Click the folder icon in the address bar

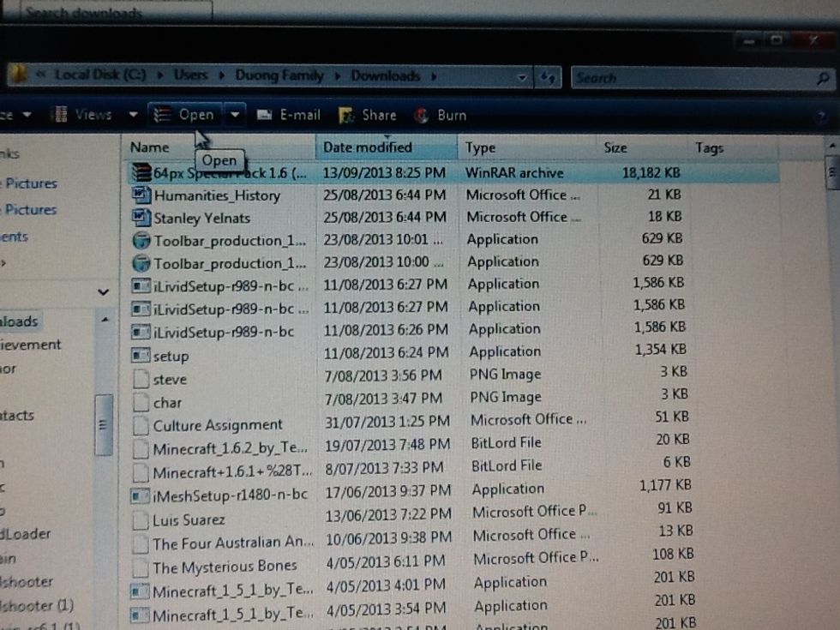(18, 74)
